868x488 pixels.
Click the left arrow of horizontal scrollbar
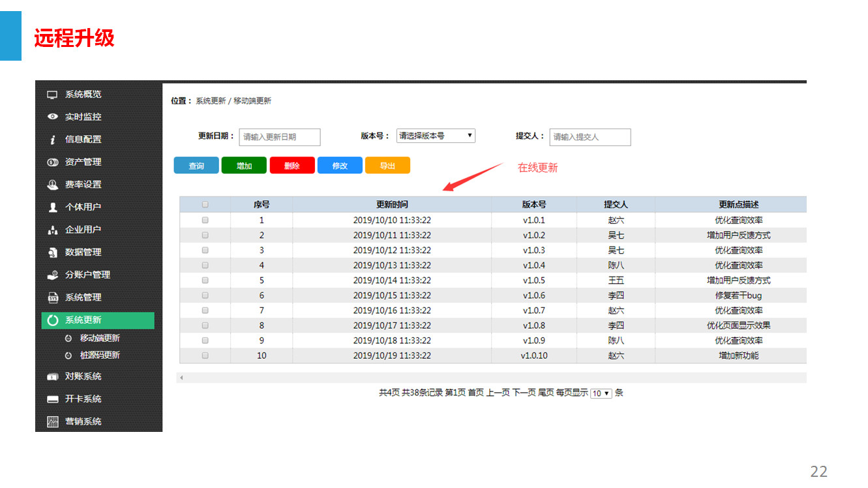coord(181,378)
